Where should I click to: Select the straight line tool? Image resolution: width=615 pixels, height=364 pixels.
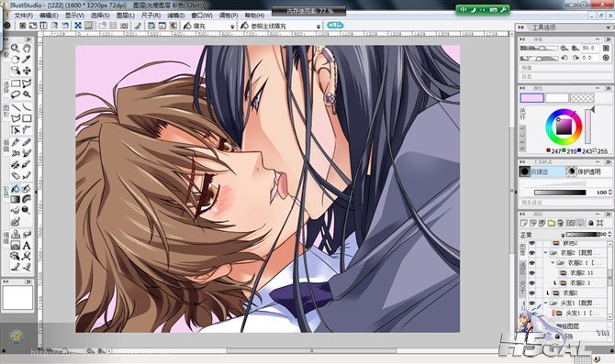[16, 107]
